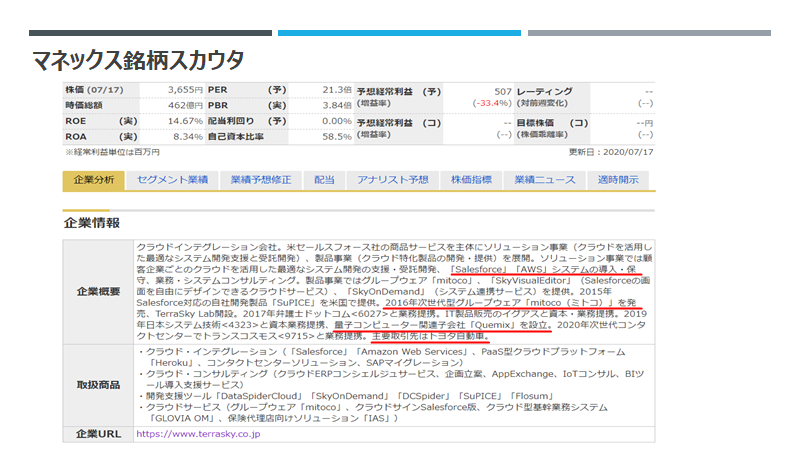Click the market cap value 462億円
Viewport: 800px width, 450px height.
coord(185,106)
